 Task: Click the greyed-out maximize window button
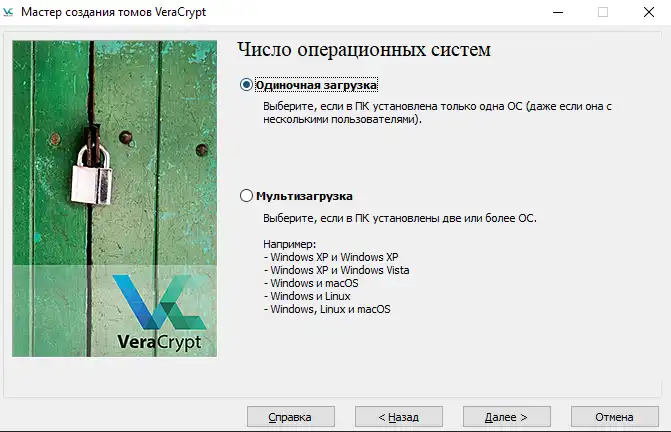(602, 12)
